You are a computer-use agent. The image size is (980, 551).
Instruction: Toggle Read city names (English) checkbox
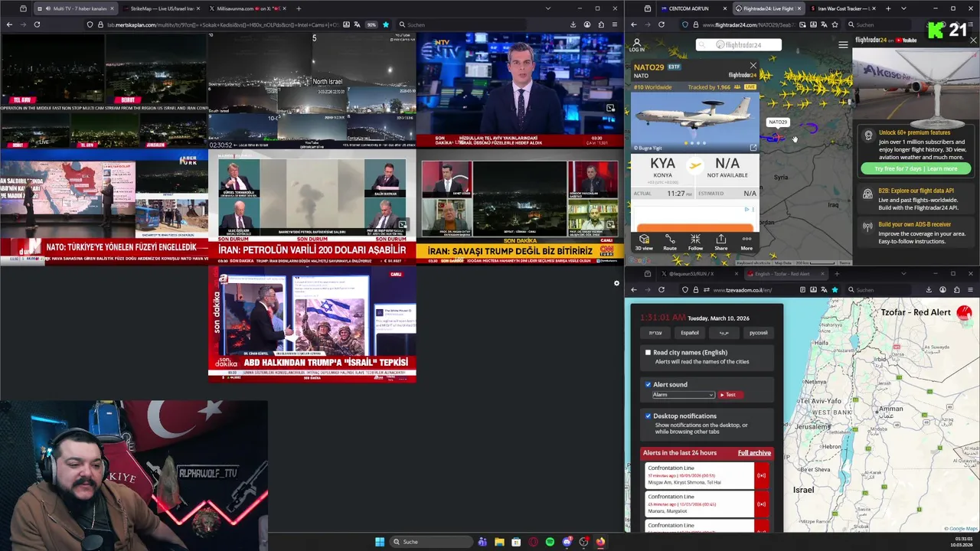(648, 353)
